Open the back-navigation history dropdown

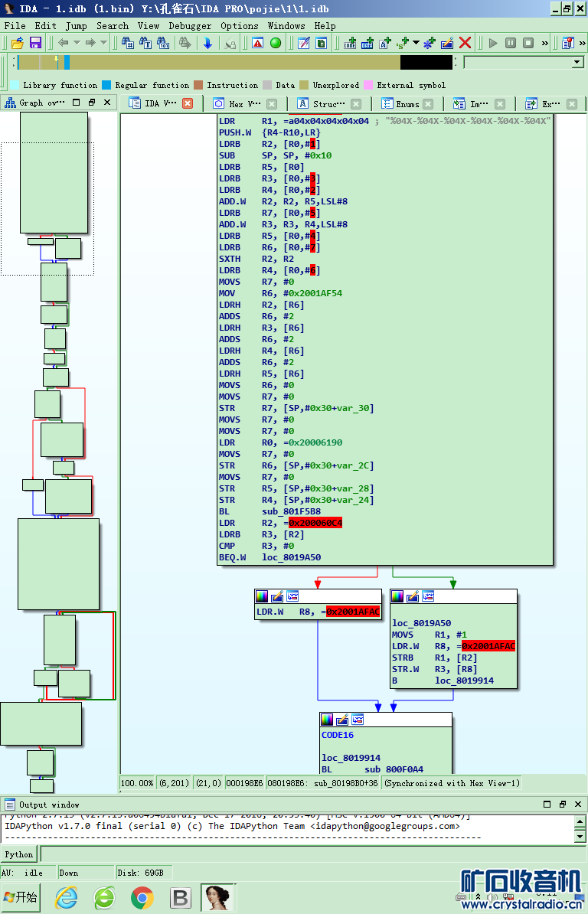click(77, 43)
